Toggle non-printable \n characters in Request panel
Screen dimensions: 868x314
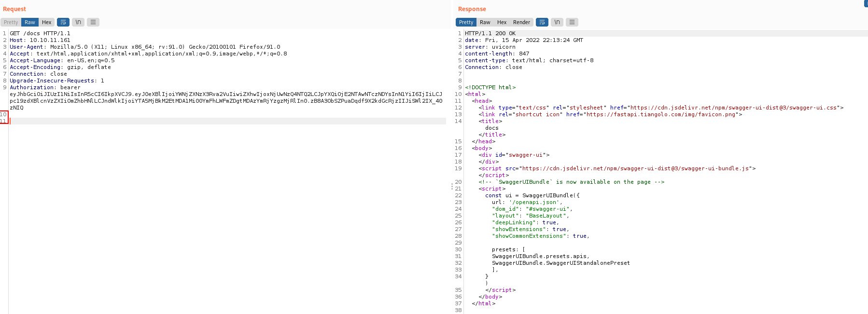(78, 22)
